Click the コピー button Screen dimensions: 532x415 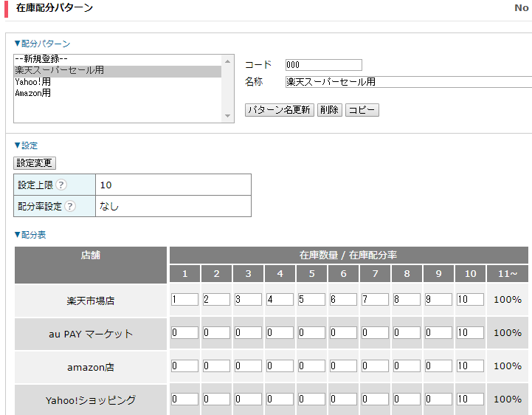(x=362, y=110)
